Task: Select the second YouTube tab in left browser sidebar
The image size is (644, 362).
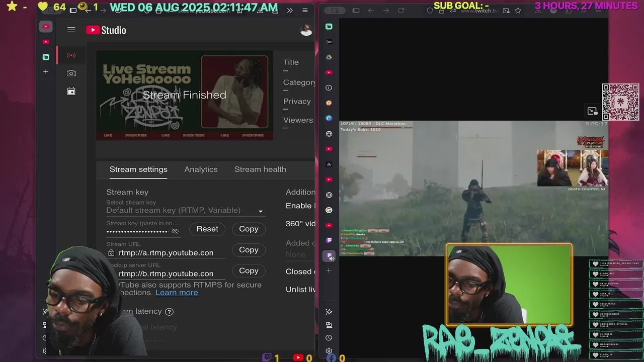Action: tap(46, 42)
